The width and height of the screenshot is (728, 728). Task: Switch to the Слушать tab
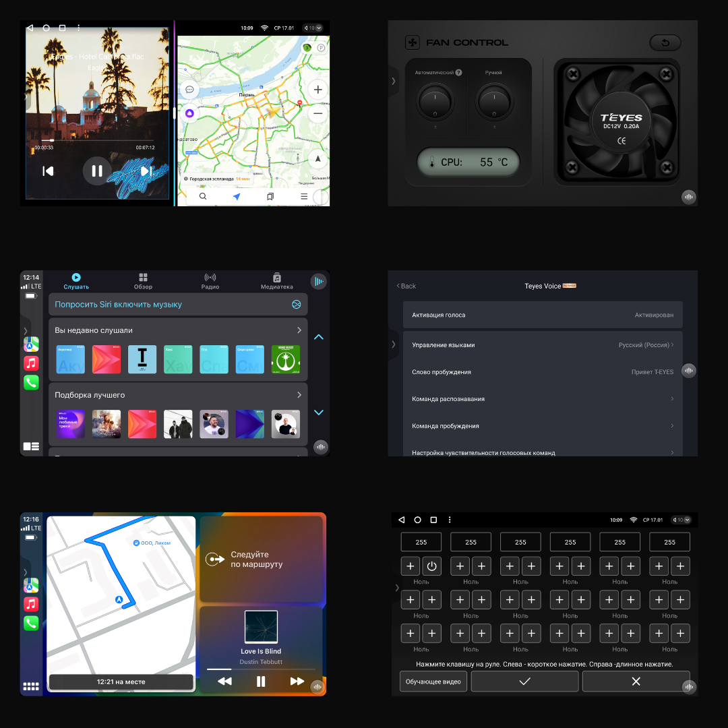[76, 281]
